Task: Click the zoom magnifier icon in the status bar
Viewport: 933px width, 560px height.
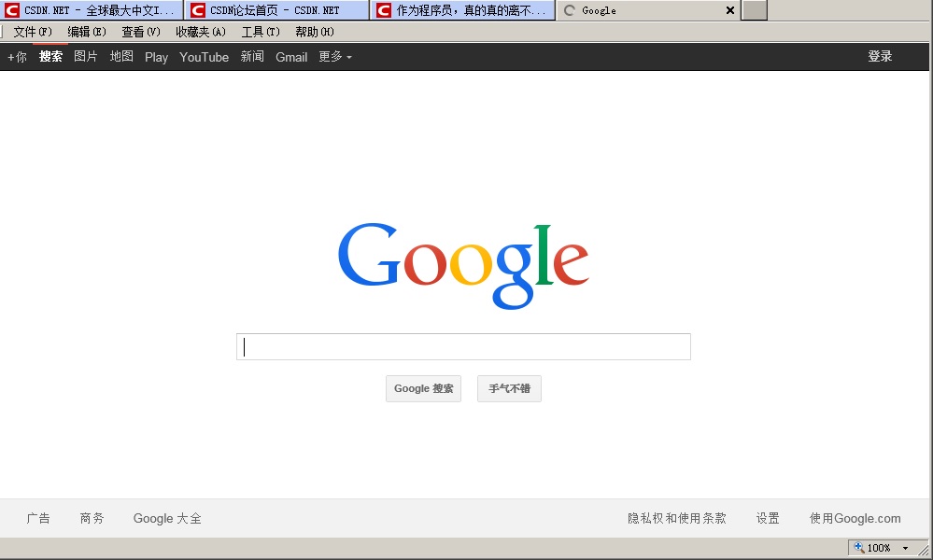Action: pos(858,548)
